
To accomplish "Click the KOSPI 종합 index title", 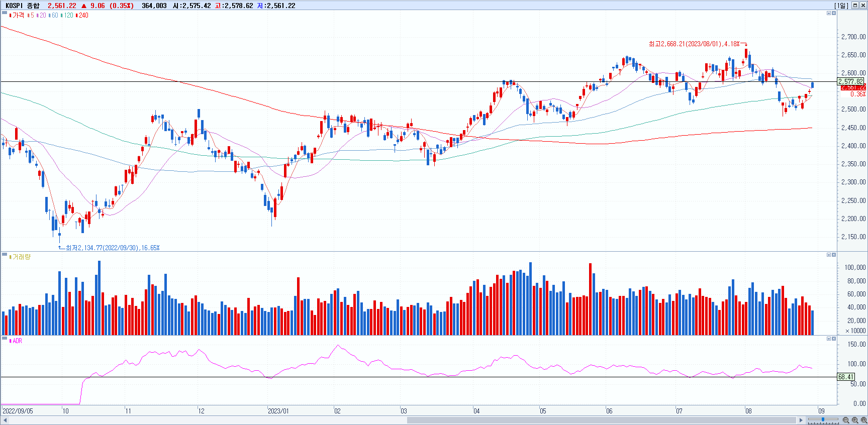I will 22,6.
